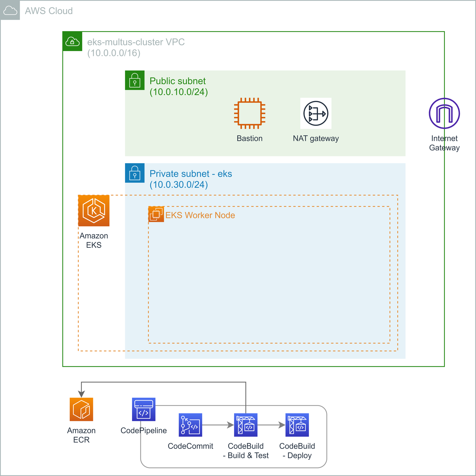The height and width of the screenshot is (476, 476).
Task: Select the CodeCommit icon
Action: click(x=190, y=425)
